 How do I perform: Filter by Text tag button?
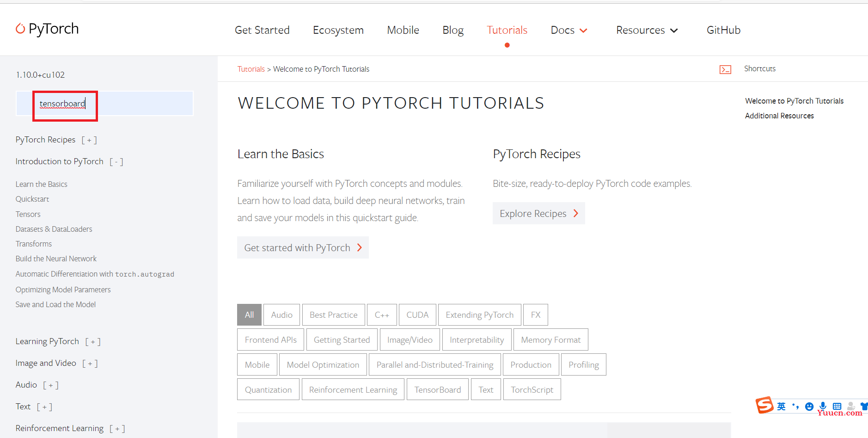point(486,389)
